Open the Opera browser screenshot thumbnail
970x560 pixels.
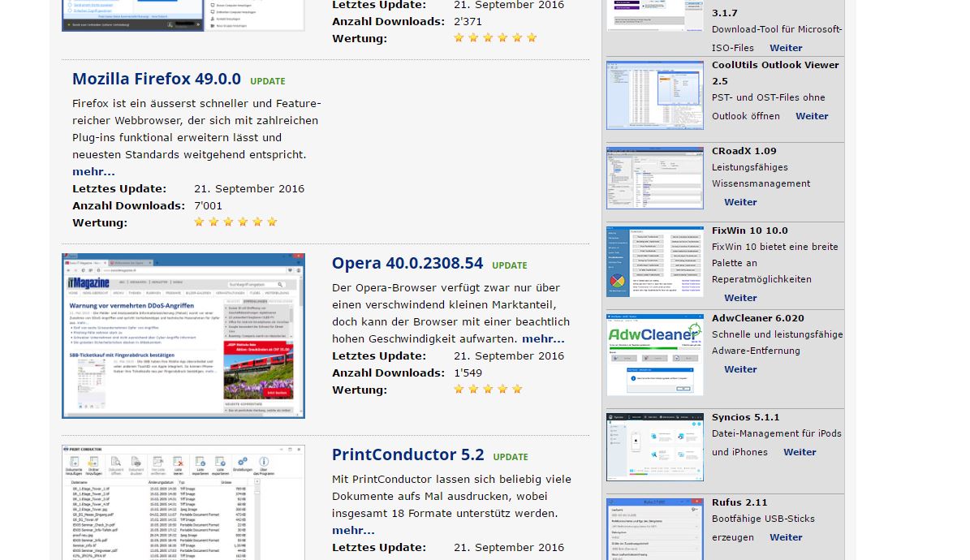[x=183, y=335]
